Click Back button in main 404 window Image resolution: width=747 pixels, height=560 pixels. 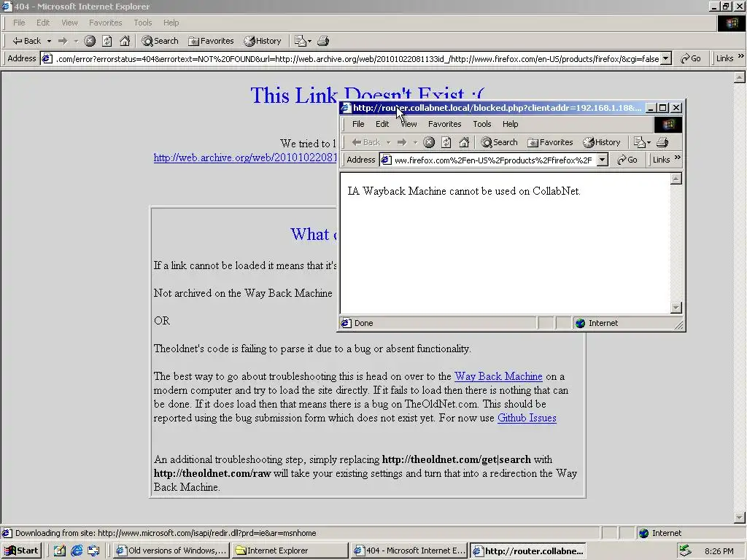(x=26, y=41)
